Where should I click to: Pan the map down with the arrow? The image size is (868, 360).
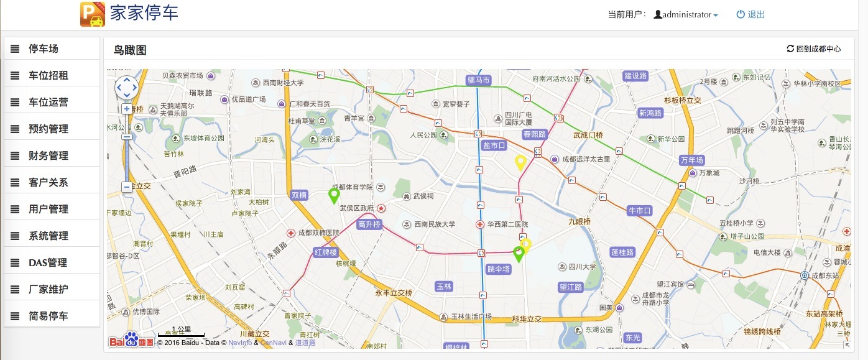point(127,95)
